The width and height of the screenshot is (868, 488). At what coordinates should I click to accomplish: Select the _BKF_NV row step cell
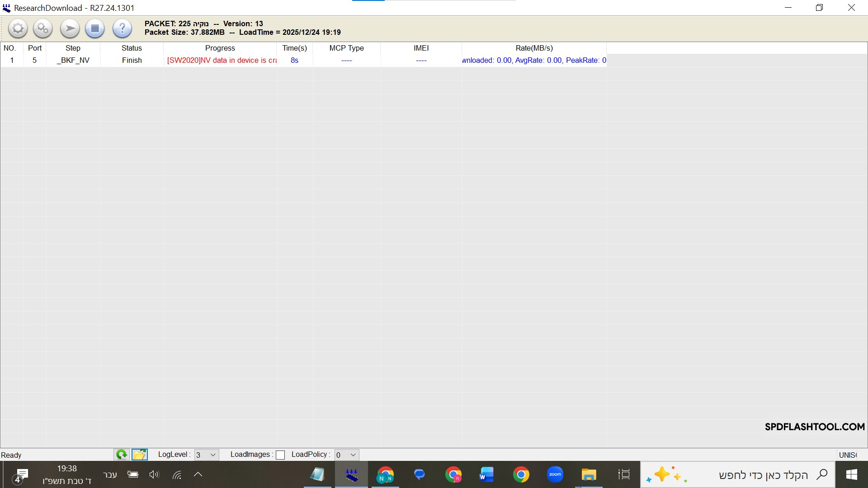point(73,60)
